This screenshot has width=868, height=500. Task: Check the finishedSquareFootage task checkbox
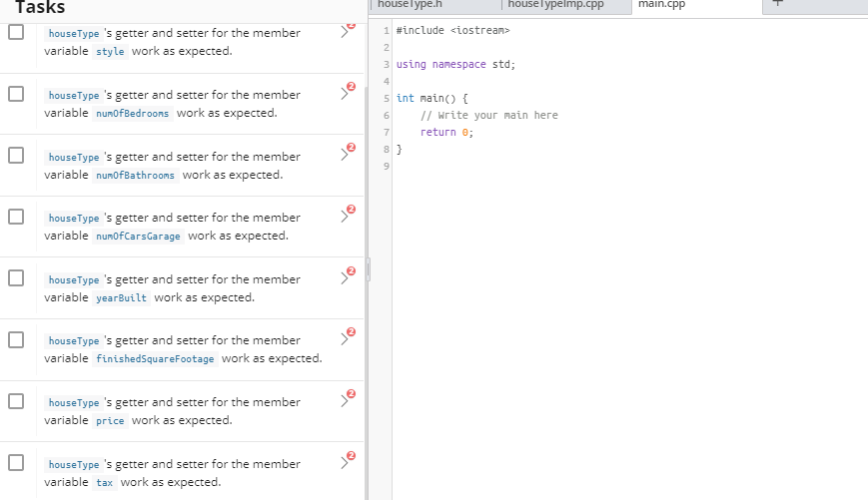(x=16, y=339)
